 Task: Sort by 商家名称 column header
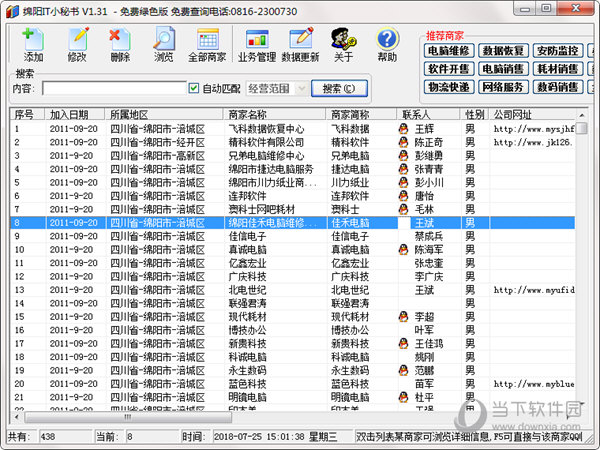click(x=275, y=115)
